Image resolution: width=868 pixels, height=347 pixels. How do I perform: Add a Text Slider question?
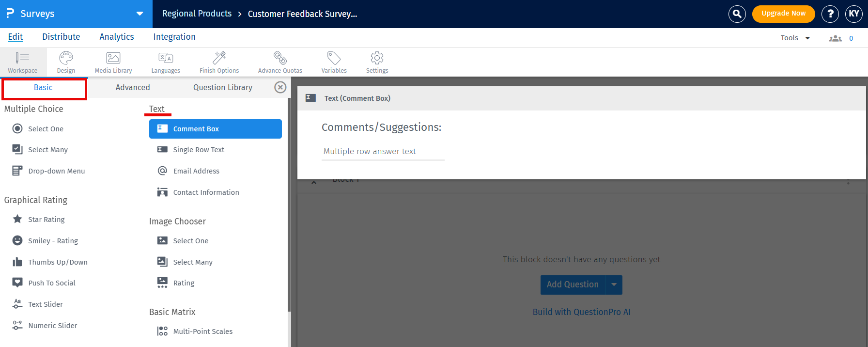tap(37, 304)
